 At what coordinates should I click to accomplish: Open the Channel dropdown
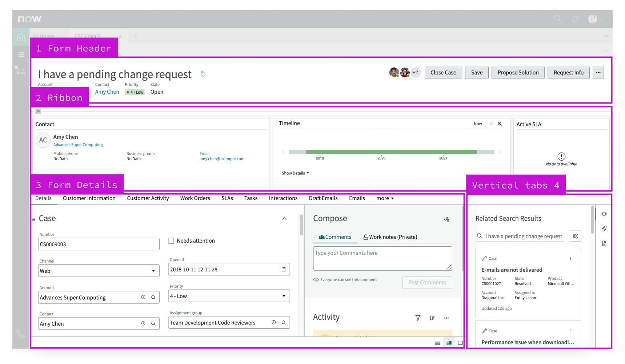click(x=153, y=271)
